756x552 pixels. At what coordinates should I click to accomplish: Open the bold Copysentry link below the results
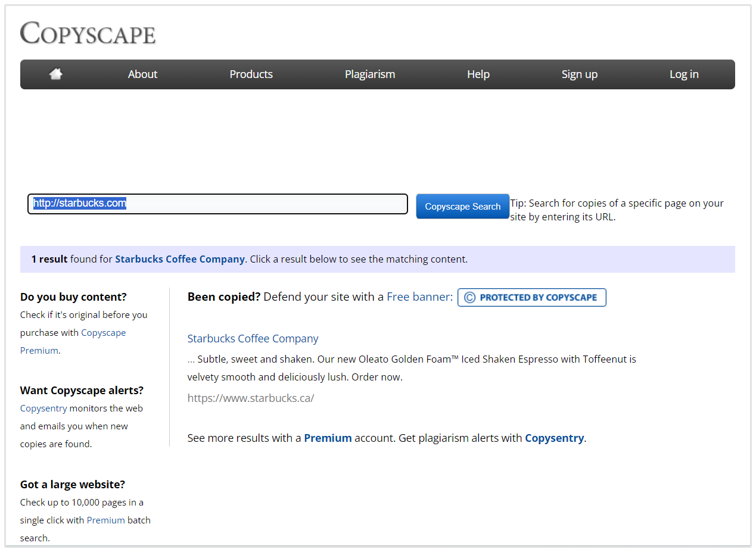tap(553, 438)
